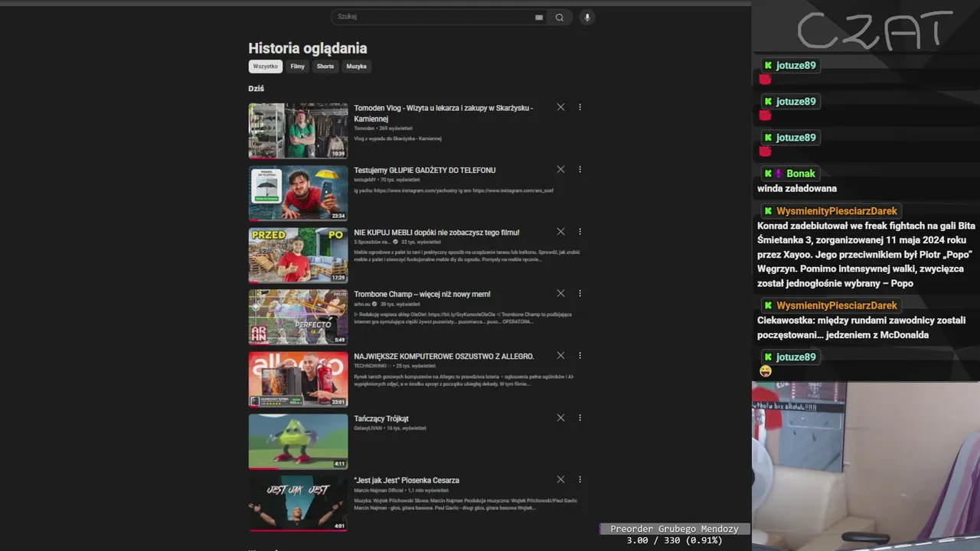Open title Tańczący Trójkąt

click(381, 419)
